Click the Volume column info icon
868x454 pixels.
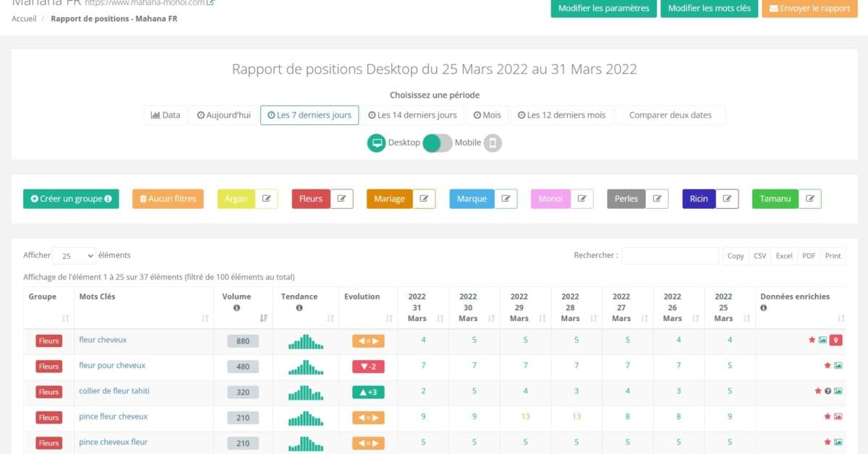pos(237,308)
